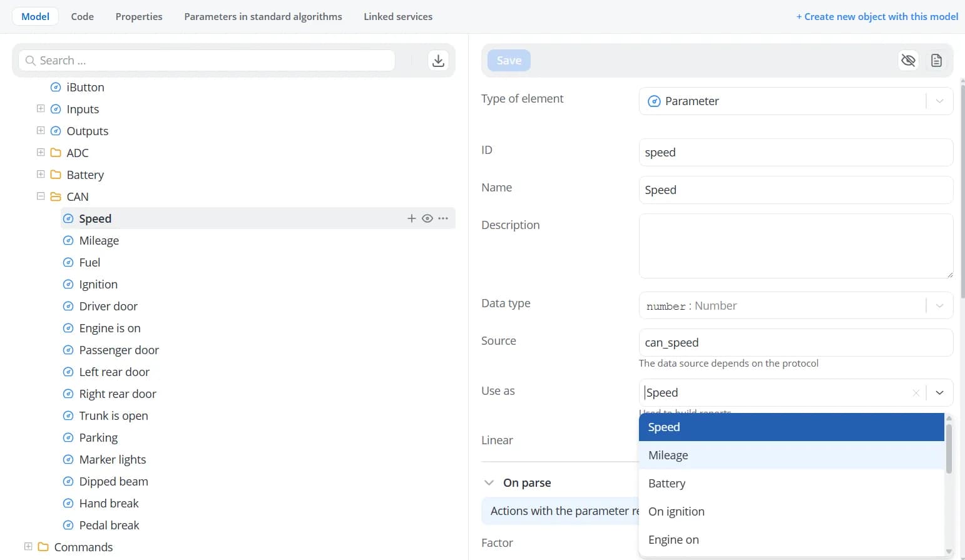Expand the ADC folder node

41,153
